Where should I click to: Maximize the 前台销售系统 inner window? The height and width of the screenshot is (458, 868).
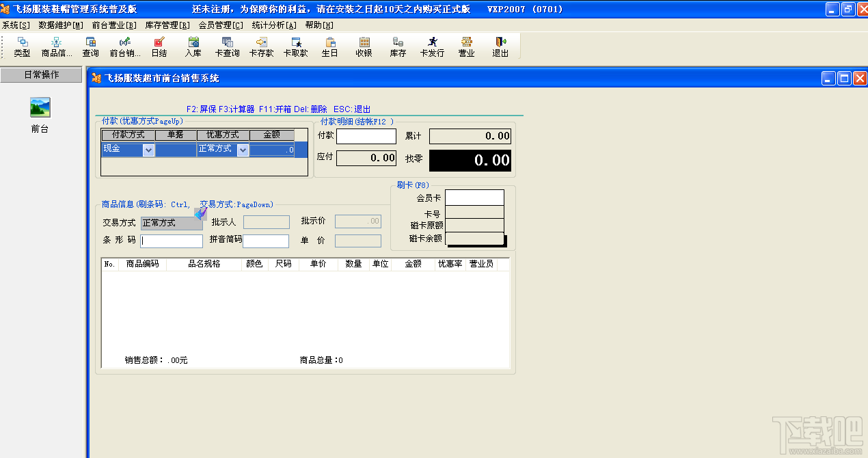click(x=844, y=79)
